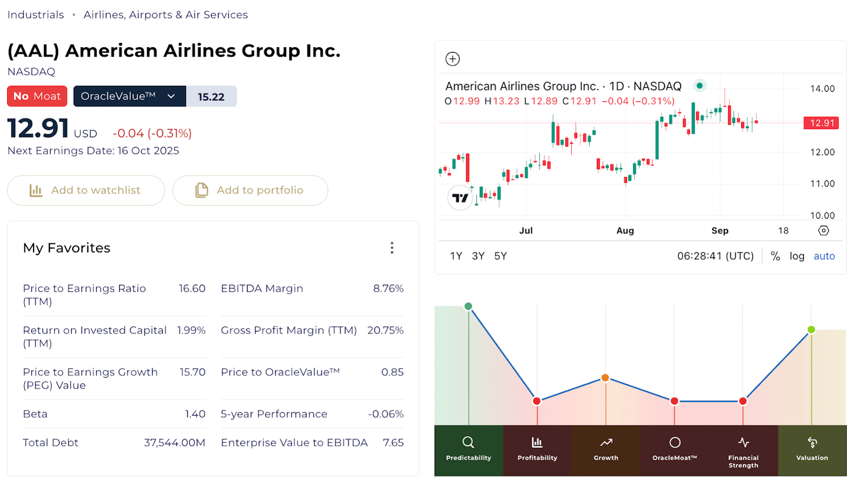Select the Growth trend arrow icon
The height and width of the screenshot is (490, 868).
606,442
